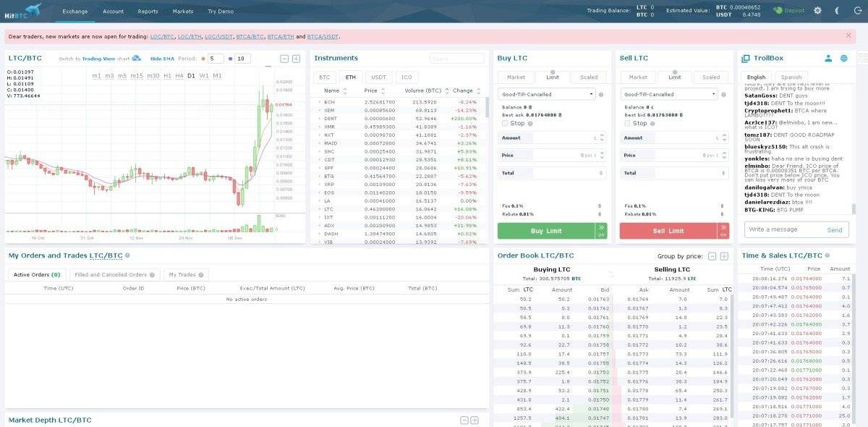Select BTC tab in Instruments

(325, 77)
